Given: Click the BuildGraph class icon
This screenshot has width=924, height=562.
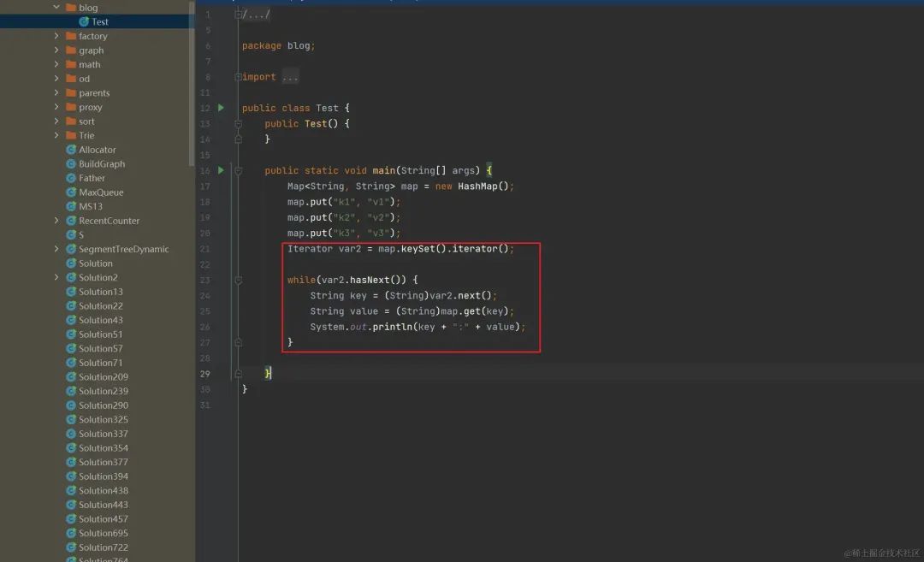Looking at the screenshot, I should point(71,164).
